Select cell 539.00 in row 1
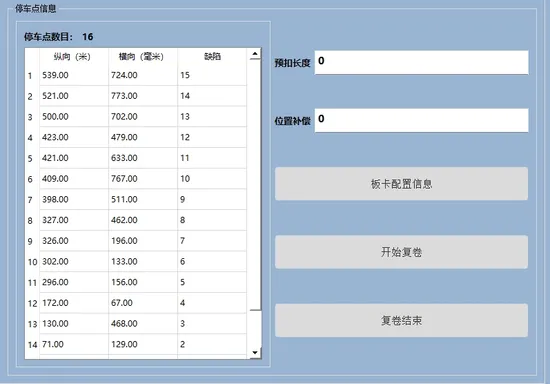This screenshot has width=550, height=384. pos(74,75)
